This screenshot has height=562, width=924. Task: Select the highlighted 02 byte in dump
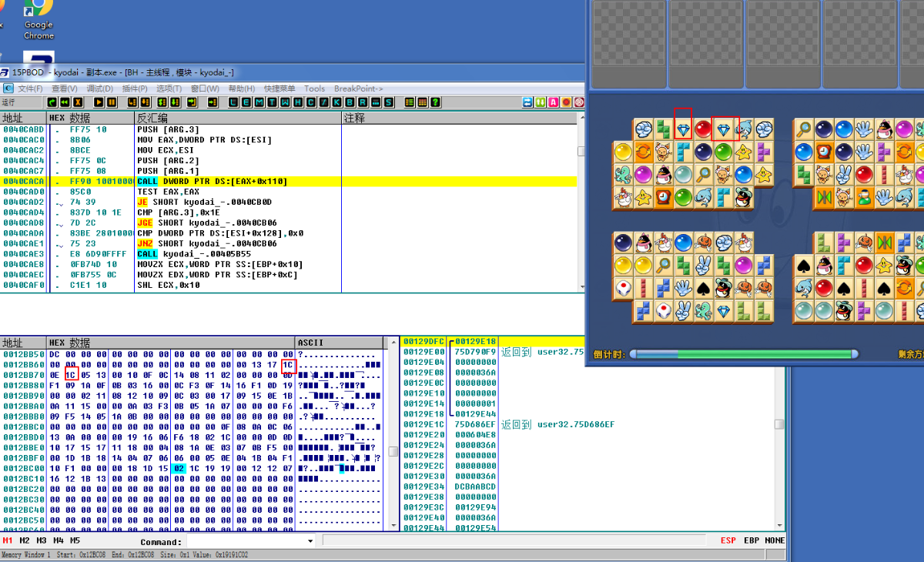[179, 468]
